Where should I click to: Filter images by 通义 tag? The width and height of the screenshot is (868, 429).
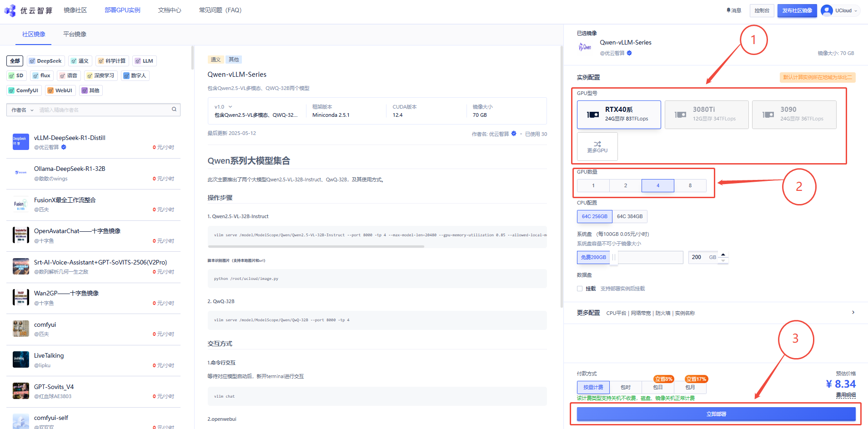pyautogui.click(x=80, y=61)
